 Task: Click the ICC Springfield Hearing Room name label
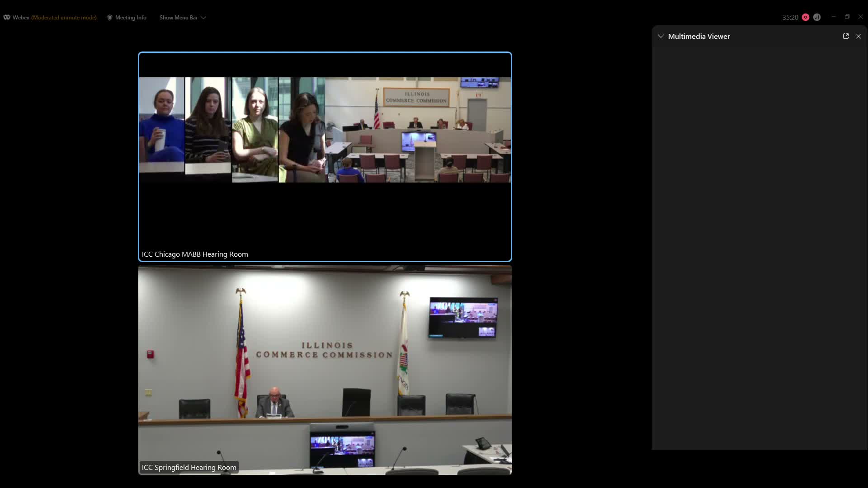[189, 468]
